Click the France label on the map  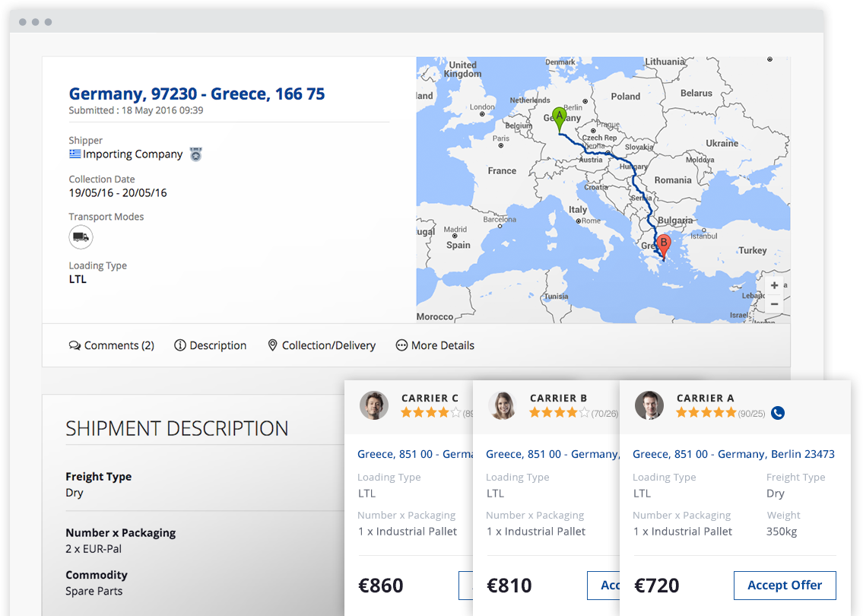502,170
